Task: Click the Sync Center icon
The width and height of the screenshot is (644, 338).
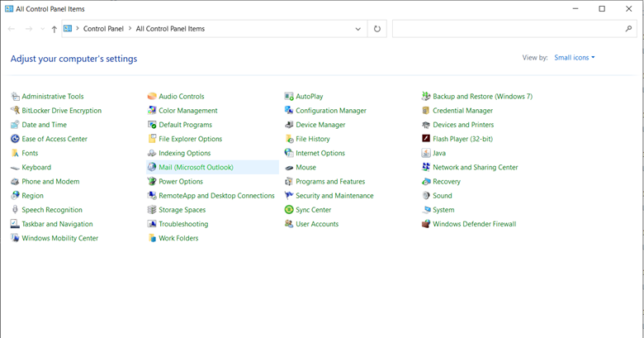Action: [x=289, y=210]
